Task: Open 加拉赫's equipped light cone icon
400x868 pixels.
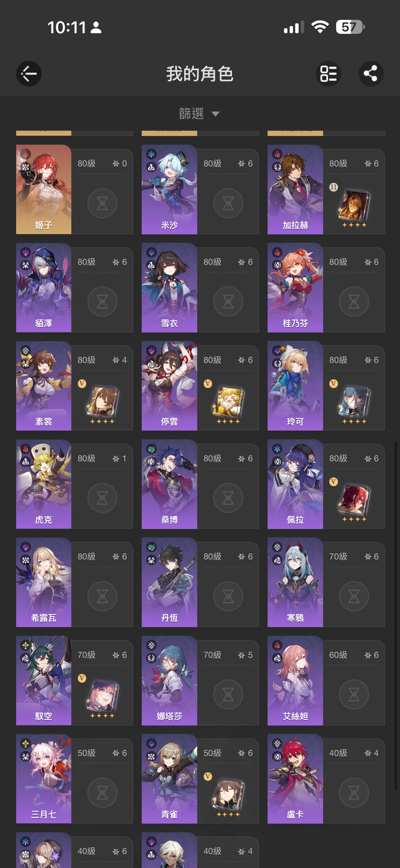Action: 354,206
